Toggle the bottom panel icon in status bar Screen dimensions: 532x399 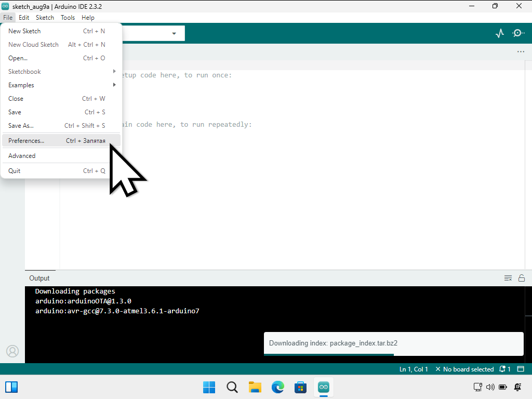click(521, 369)
